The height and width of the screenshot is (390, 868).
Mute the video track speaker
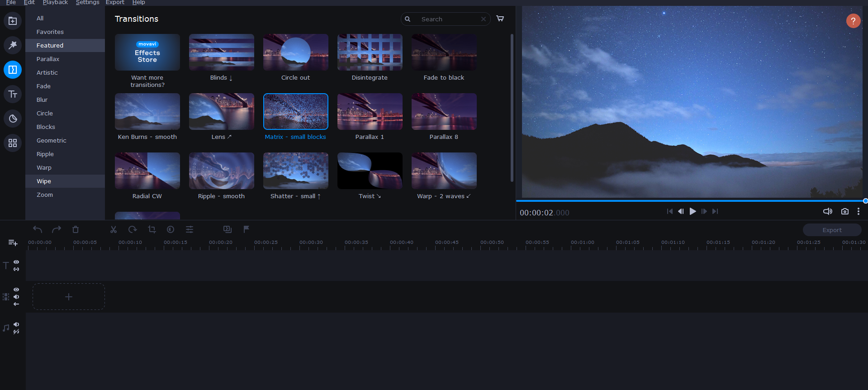point(16,297)
